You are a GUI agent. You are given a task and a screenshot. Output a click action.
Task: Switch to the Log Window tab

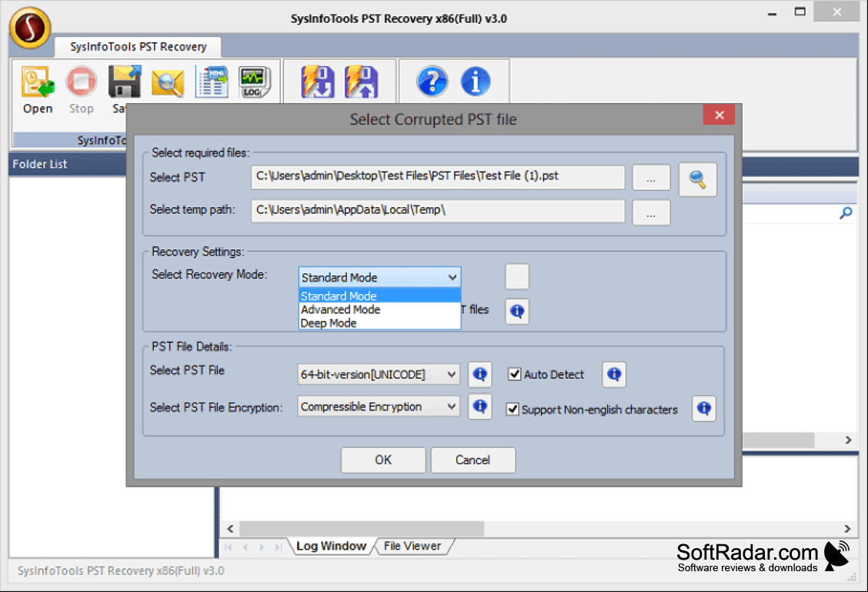[x=331, y=546]
